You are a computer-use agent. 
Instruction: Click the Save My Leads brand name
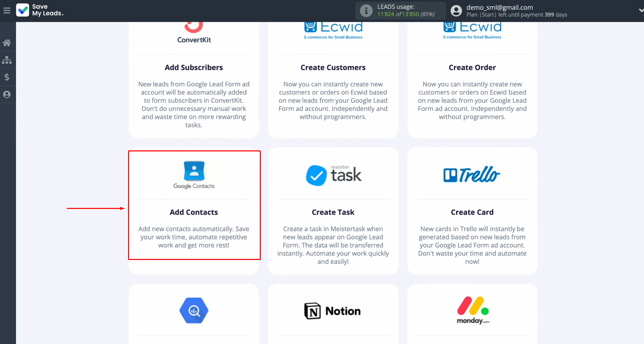pos(48,10)
